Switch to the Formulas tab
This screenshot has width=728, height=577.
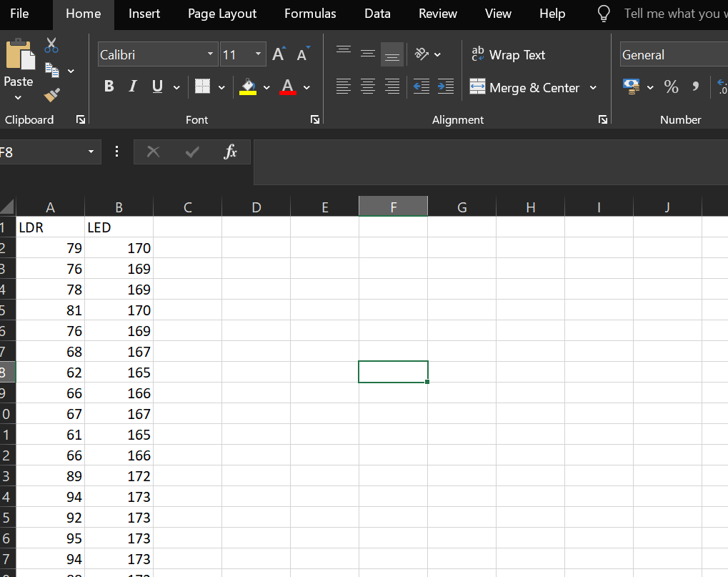tap(310, 14)
